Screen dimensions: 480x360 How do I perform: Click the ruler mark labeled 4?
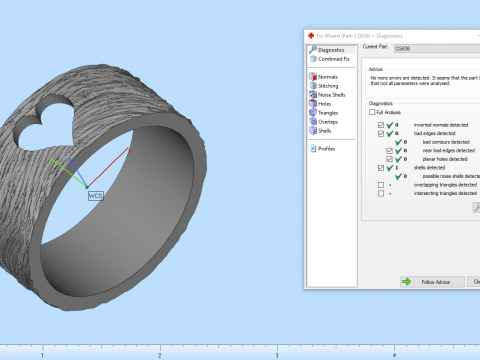(x=394, y=355)
